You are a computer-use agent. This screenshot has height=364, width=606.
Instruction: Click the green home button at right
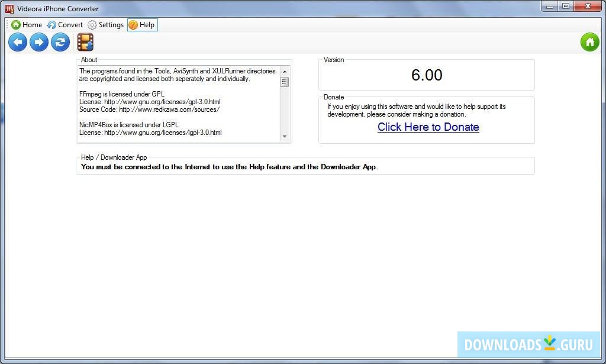tap(590, 42)
